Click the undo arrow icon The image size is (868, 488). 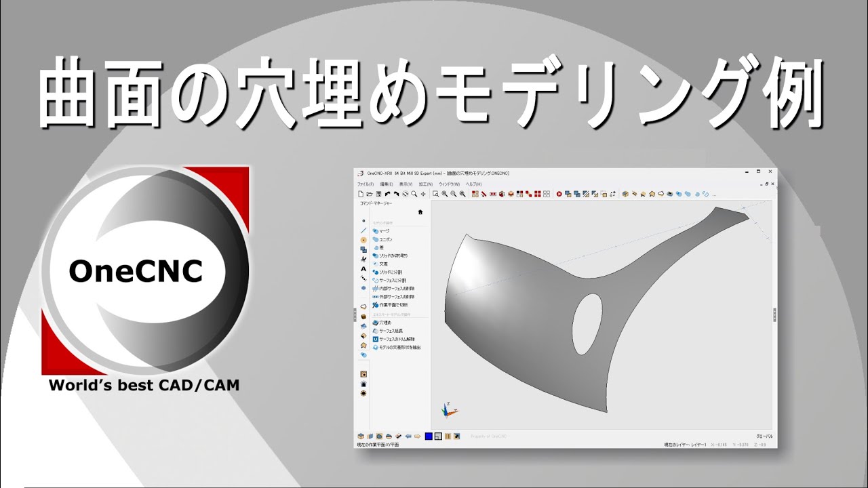[388, 194]
